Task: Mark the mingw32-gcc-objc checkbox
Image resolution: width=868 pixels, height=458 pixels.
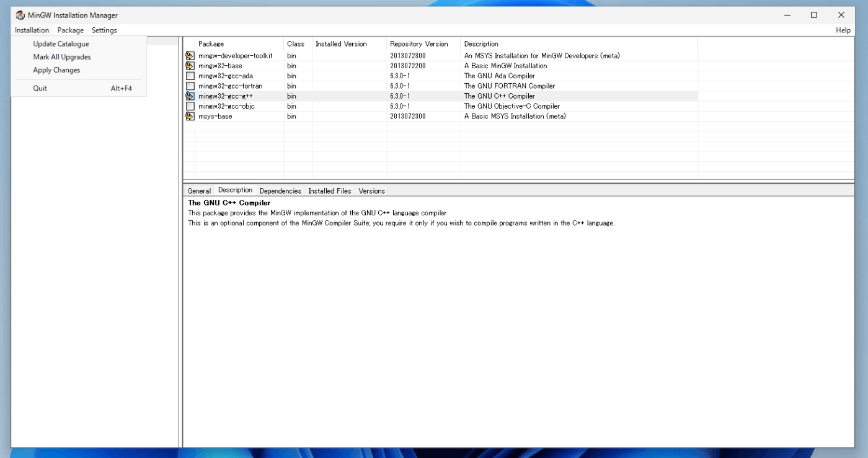Action: [190, 106]
